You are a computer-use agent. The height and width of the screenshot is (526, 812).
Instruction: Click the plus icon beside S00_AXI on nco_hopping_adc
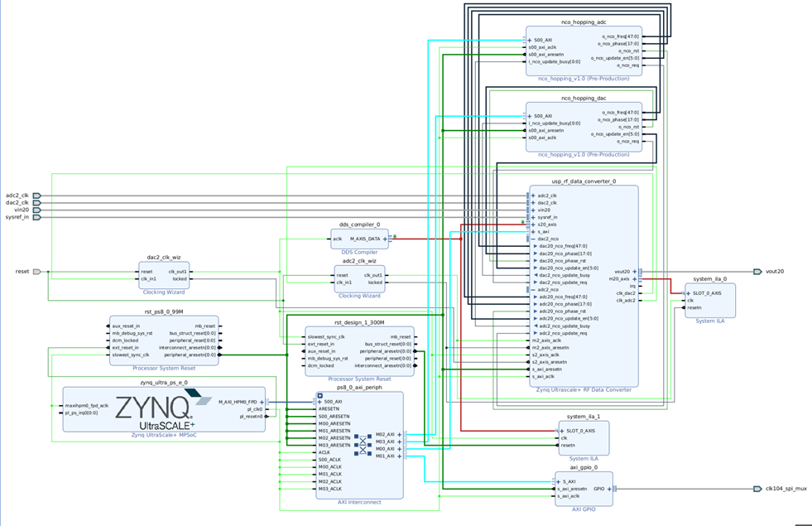[x=529, y=40]
